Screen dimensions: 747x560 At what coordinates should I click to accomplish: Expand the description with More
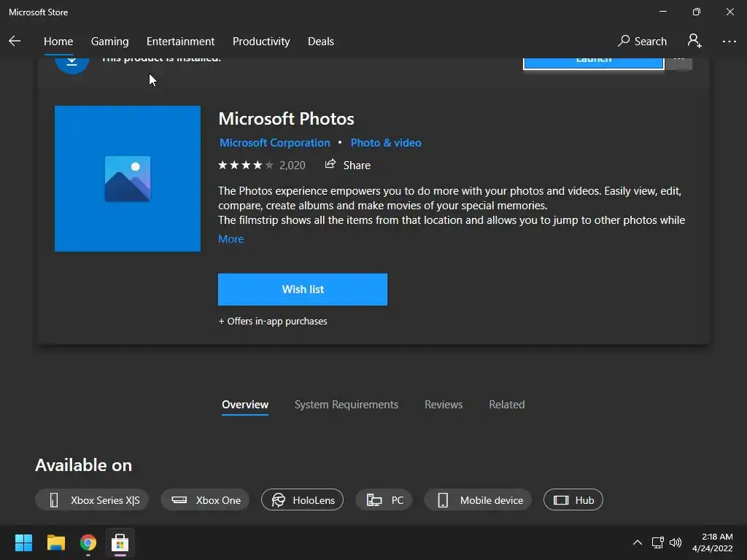pos(231,239)
